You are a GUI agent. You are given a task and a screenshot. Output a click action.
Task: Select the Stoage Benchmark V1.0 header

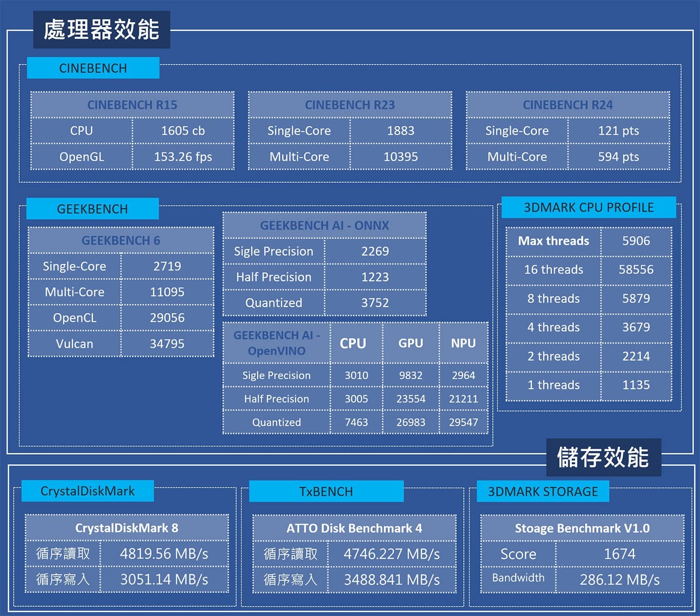point(582,528)
